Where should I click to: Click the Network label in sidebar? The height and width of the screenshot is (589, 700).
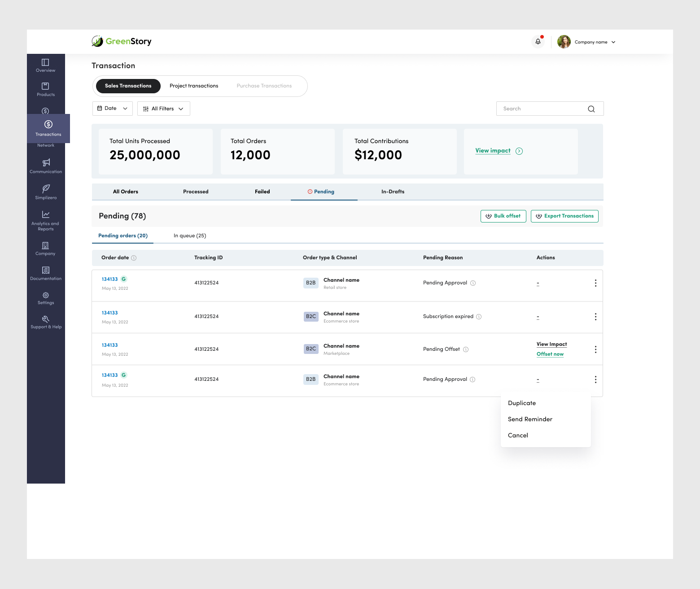[46, 145]
